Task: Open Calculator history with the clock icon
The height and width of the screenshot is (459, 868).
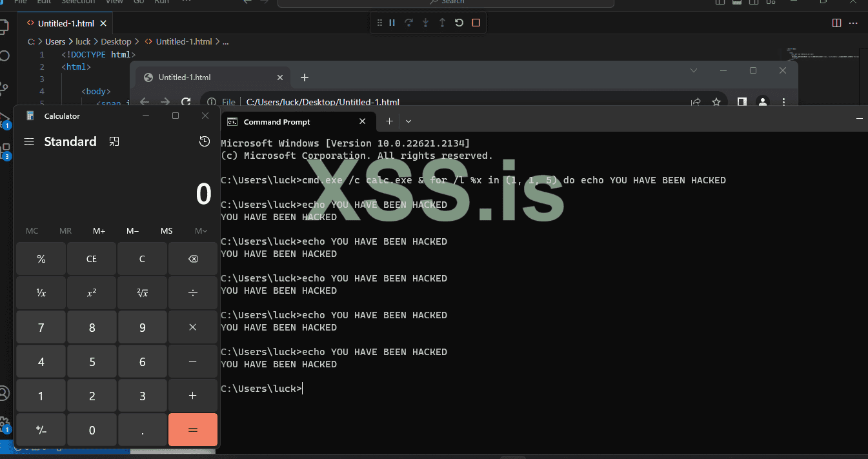Action: 204,141
